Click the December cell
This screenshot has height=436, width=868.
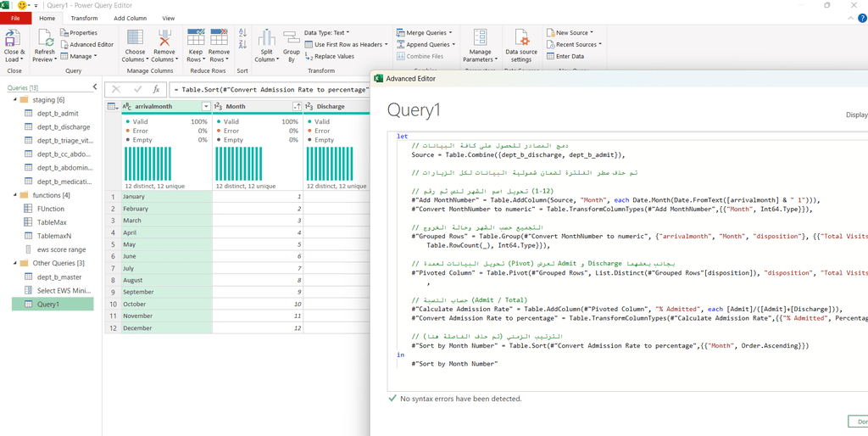(167, 328)
